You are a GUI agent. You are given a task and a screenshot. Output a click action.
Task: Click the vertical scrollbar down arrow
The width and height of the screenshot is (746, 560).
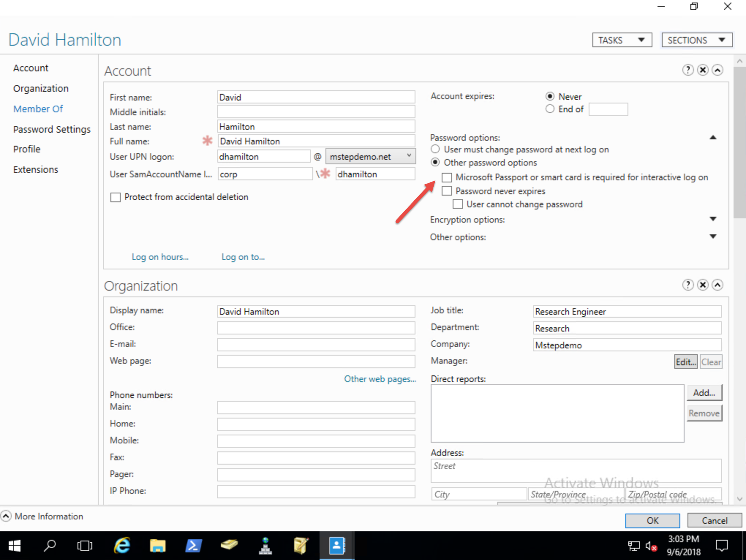point(739,499)
